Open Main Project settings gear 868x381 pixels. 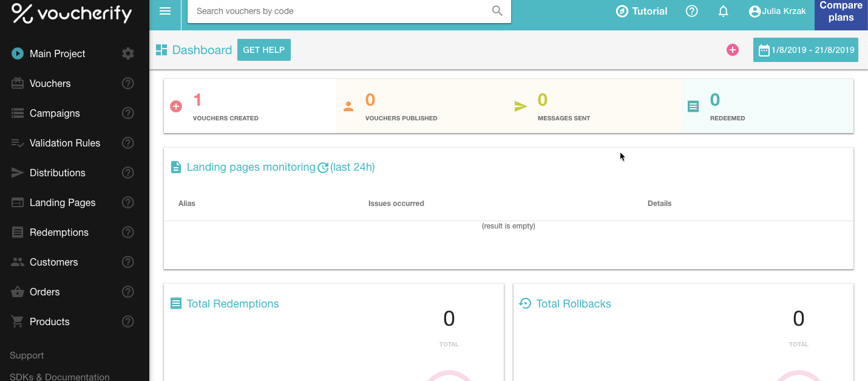coord(127,53)
